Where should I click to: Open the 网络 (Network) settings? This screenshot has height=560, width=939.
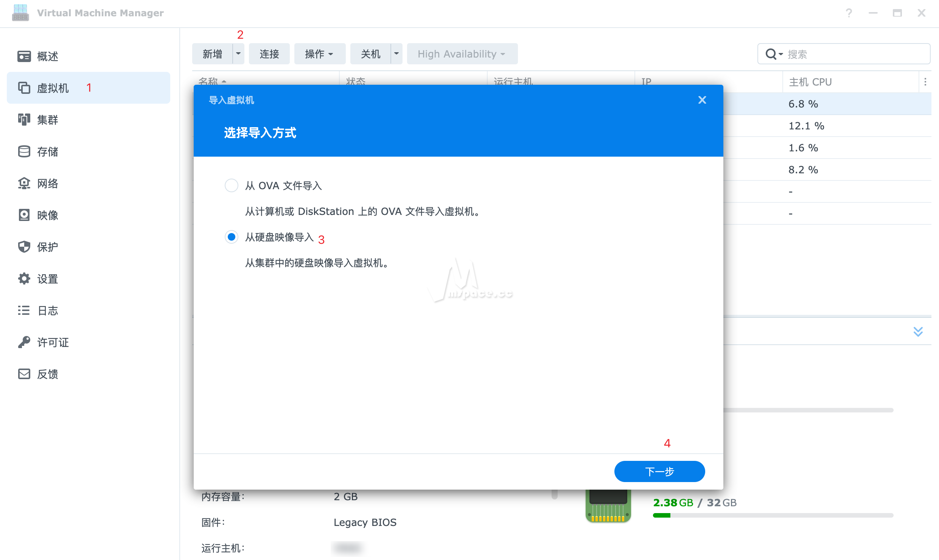pos(47,184)
